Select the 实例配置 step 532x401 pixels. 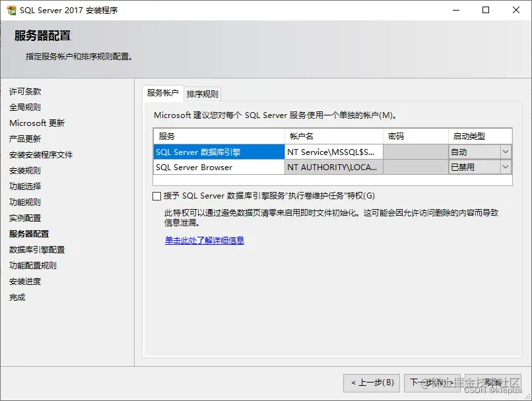[23, 218]
